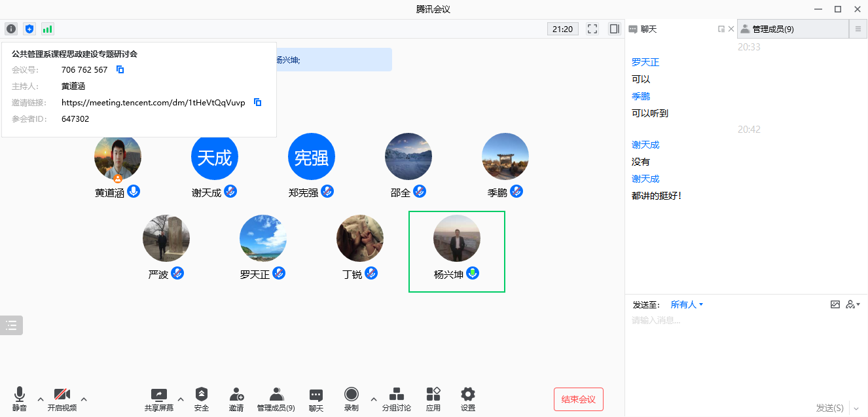Open the meeting info panel icon
Image resolution: width=868 pixels, height=417 pixels.
10,28
